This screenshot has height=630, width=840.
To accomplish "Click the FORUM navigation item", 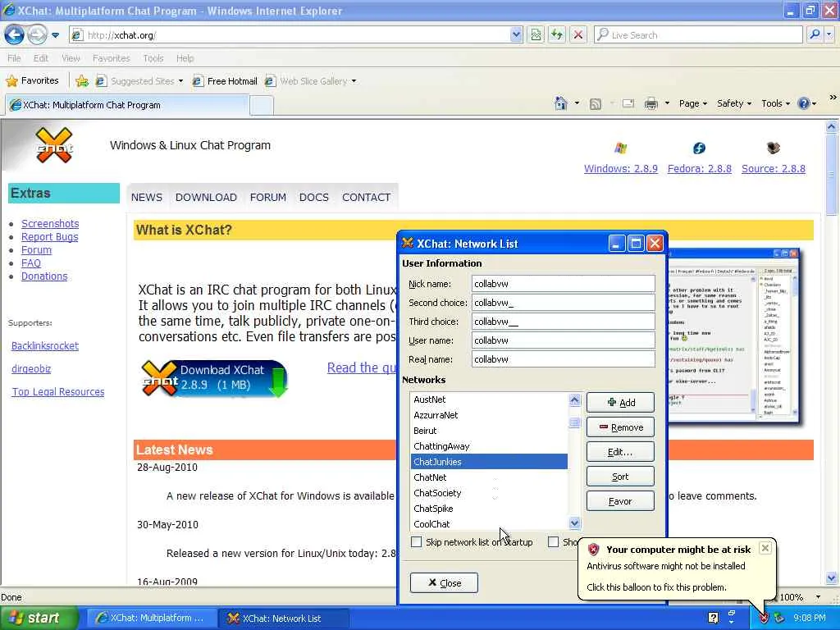I will [268, 197].
